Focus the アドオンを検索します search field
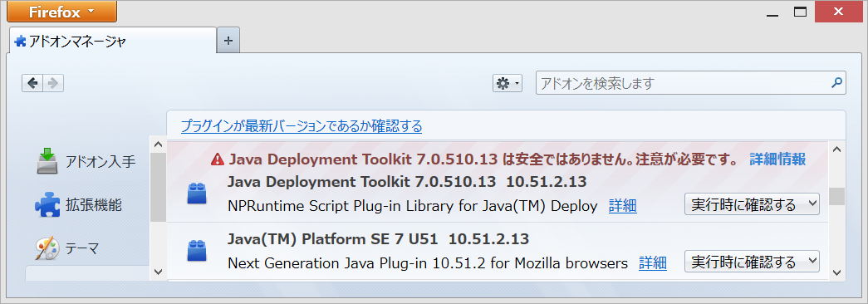The height and width of the screenshot is (304, 868). pos(684,83)
